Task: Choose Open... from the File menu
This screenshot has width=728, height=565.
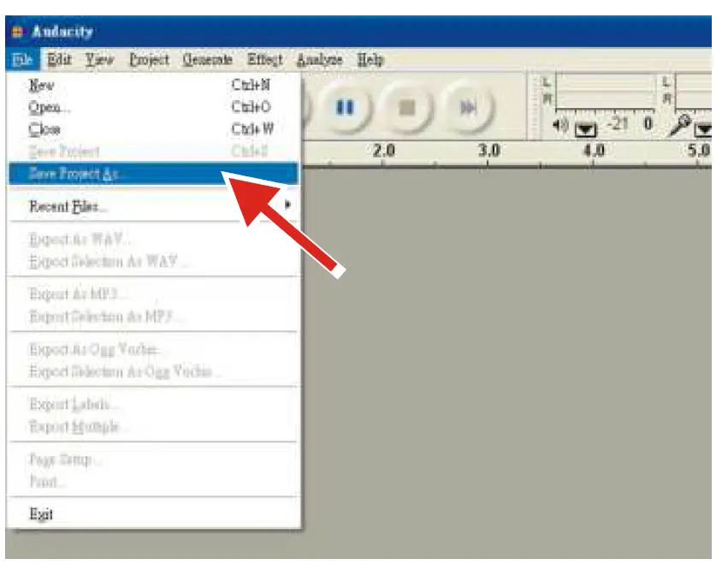Action: 153,107
